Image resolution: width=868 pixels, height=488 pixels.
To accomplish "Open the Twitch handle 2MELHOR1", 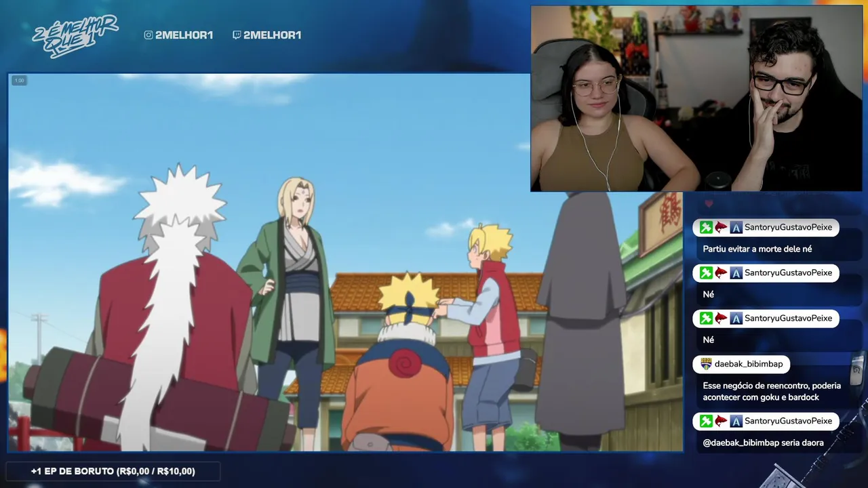I will (x=272, y=35).
